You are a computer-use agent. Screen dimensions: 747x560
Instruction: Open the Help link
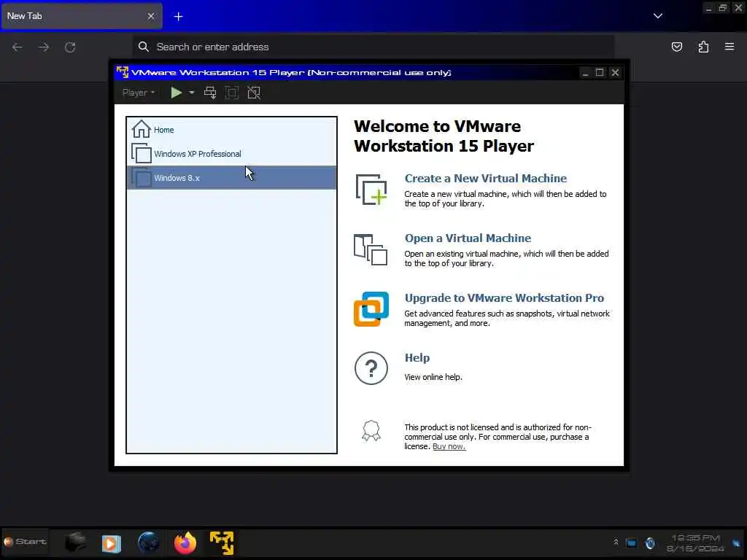coord(417,357)
